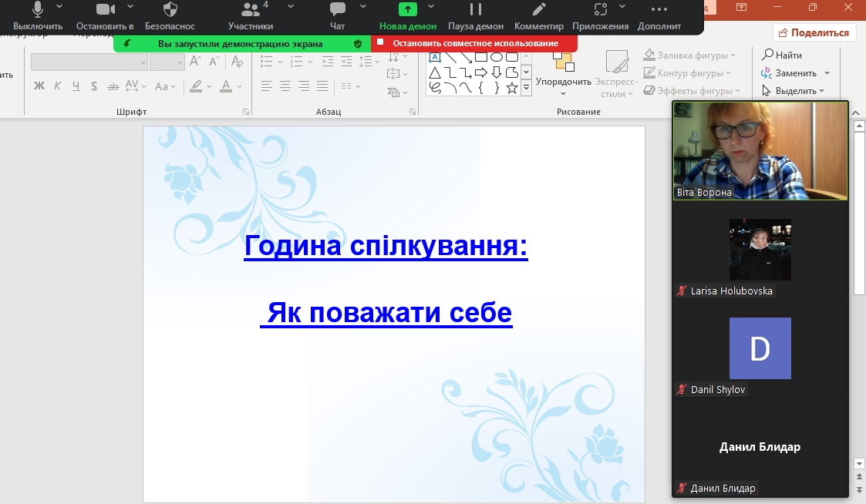Open the Zoom Participants panel (Участники)
Image resolution: width=866 pixels, height=504 pixels.
tap(250, 16)
